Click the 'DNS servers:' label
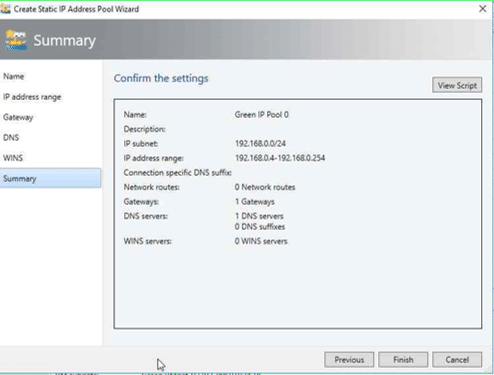 point(146,216)
